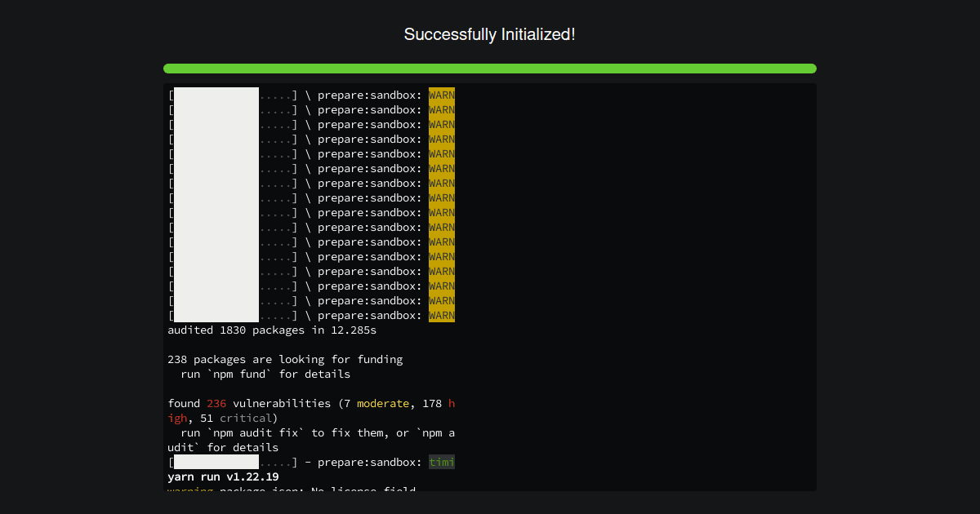The image size is (980, 514).
Task: Click the terminal log output panel
Action: tap(490, 287)
